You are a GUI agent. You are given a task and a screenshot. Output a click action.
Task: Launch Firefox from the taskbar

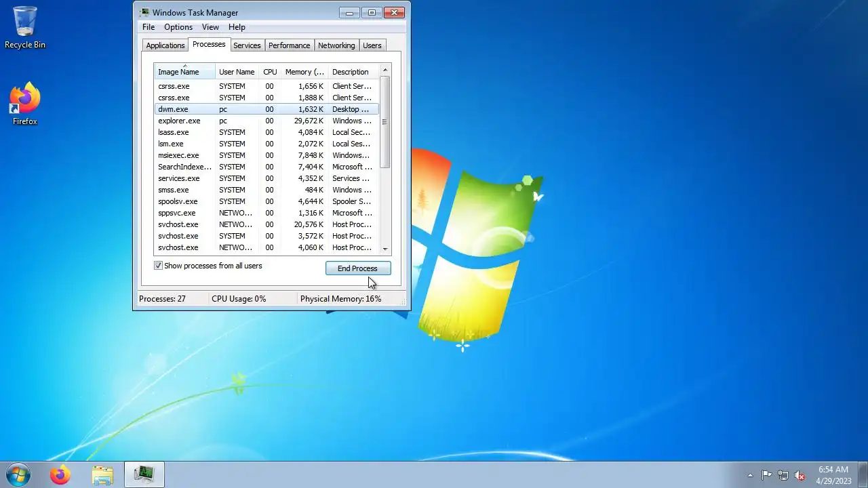[60, 474]
